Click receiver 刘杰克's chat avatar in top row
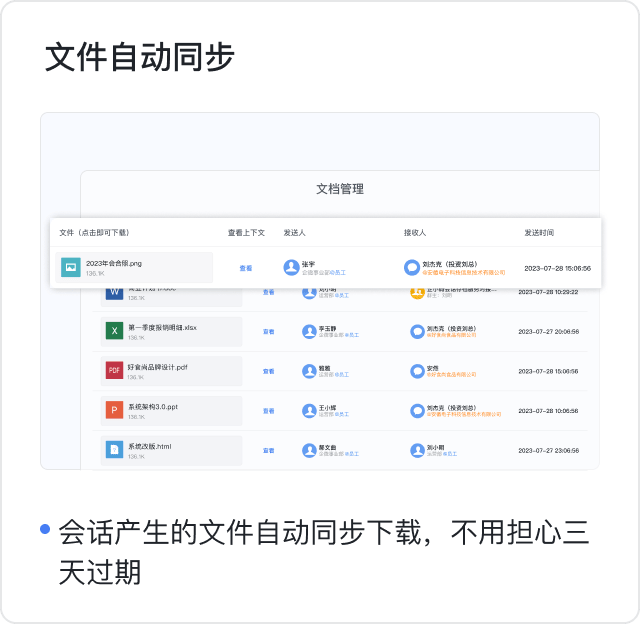Viewport: 640px width, 624px height. tap(411, 267)
